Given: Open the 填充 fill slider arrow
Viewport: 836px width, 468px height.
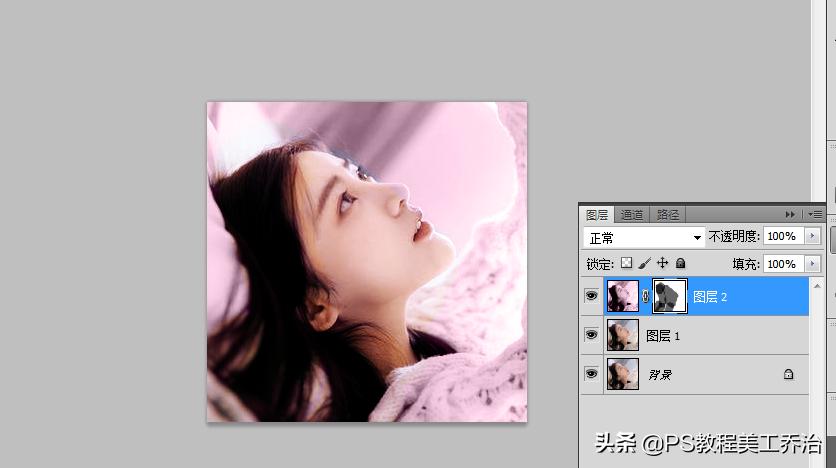Looking at the screenshot, I should (x=812, y=264).
